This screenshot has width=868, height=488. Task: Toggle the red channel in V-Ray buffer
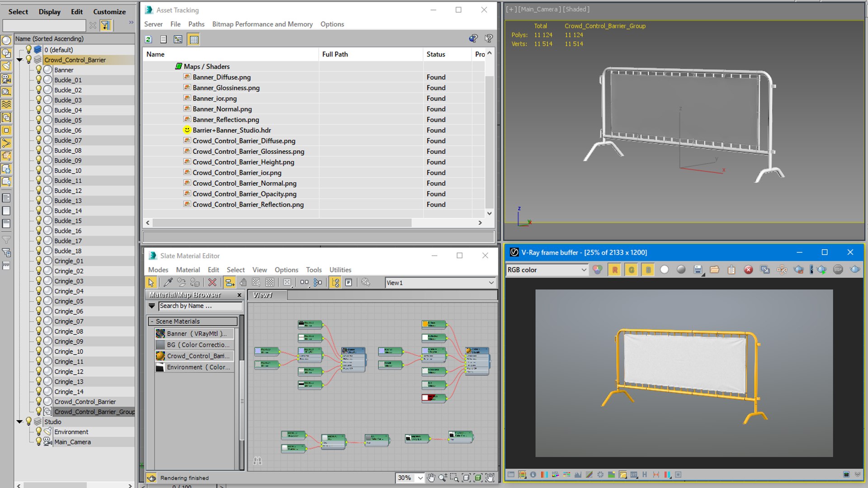click(614, 270)
